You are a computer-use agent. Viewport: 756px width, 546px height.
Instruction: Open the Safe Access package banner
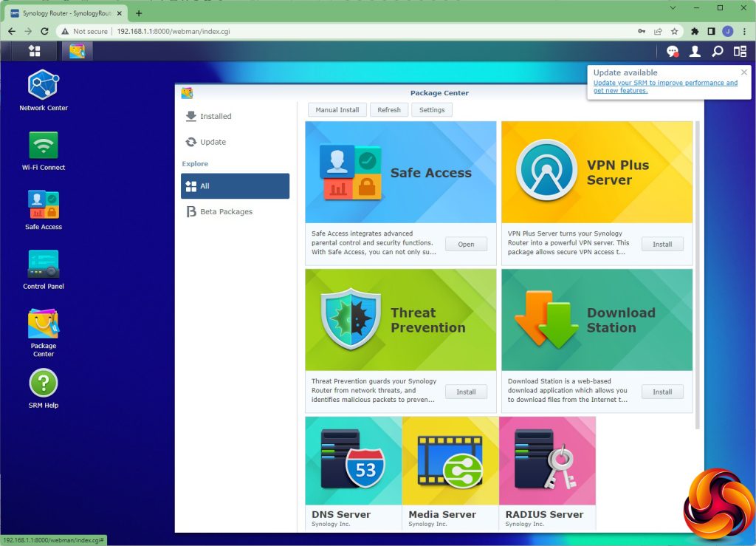click(400, 172)
